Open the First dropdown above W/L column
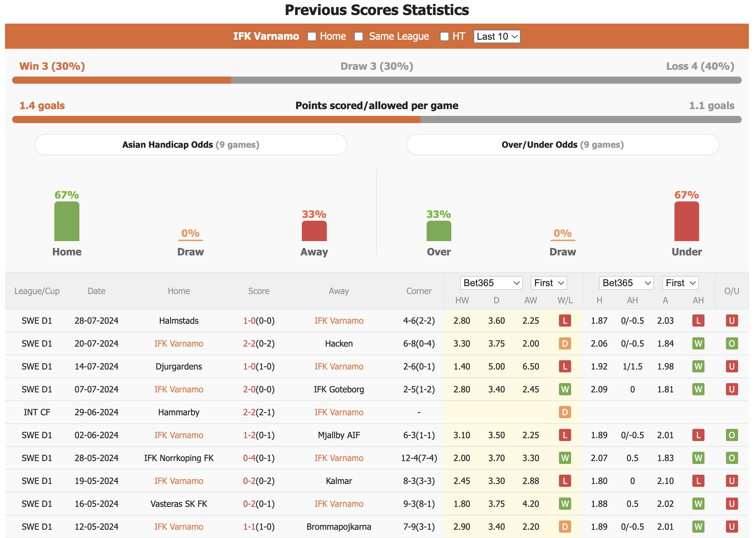The width and height of the screenshot is (756, 538). (x=549, y=283)
